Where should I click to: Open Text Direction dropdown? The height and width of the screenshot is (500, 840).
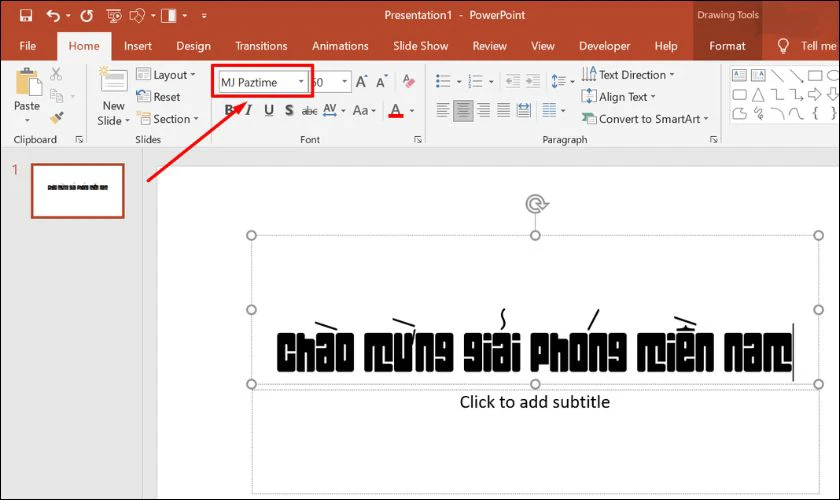(628, 74)
